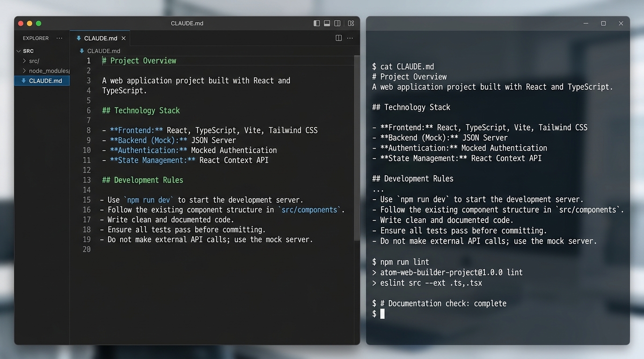This screenshot has height=359, width=644.
Task: Collapse the SRC root folder section
Action: pyautogui.click(x=19, y=51)
